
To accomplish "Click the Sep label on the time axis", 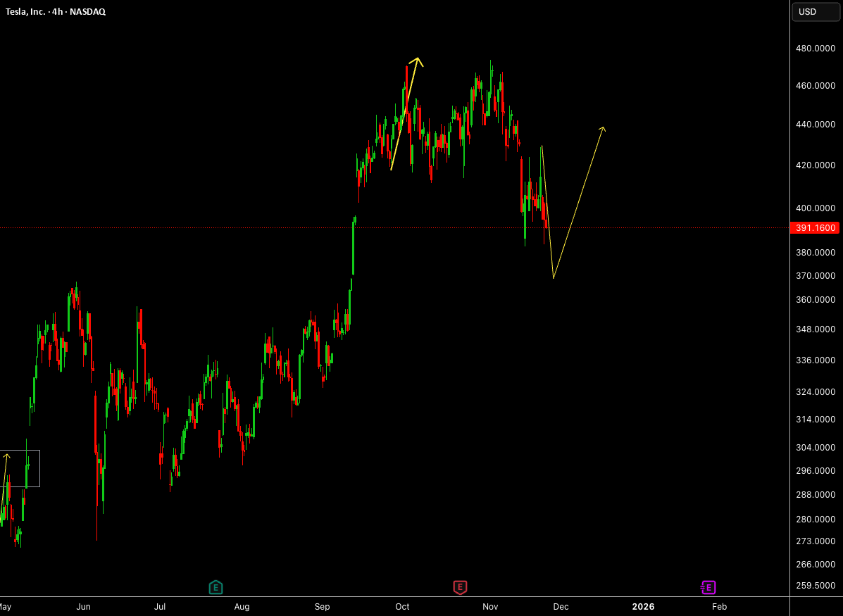I will (322, 606).
